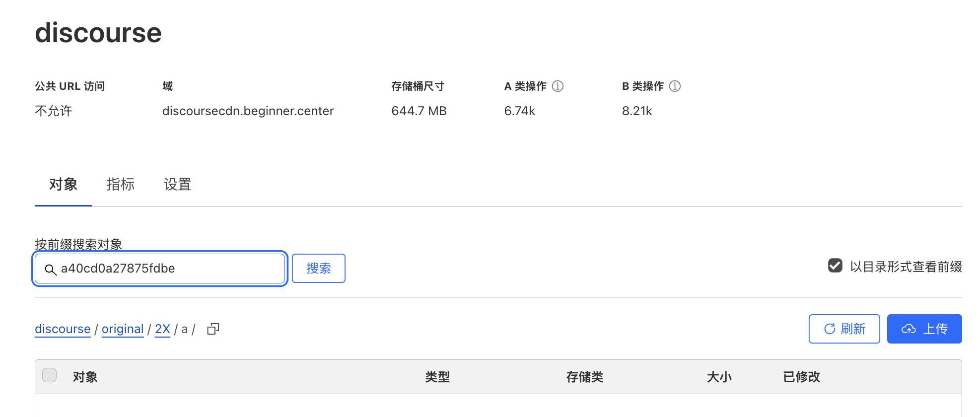The height and width of the screenshot is (417, 980).
Task: Switch to the 指标 tab
Action: pos(121,185)
